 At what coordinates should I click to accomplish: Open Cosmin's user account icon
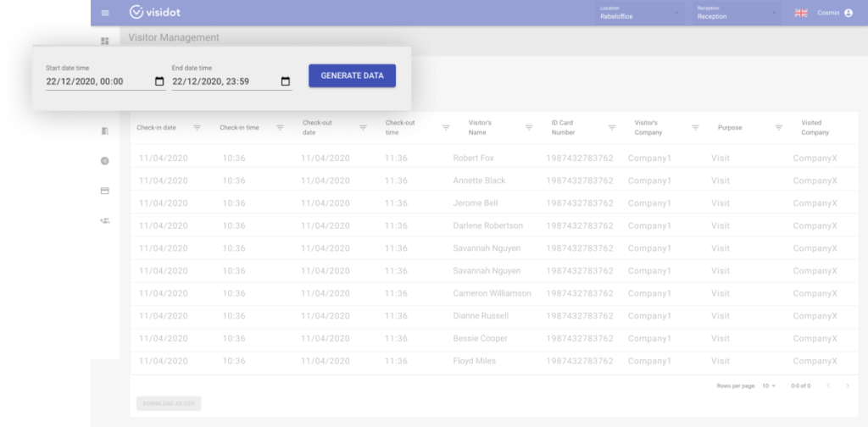tap(849, 13)
